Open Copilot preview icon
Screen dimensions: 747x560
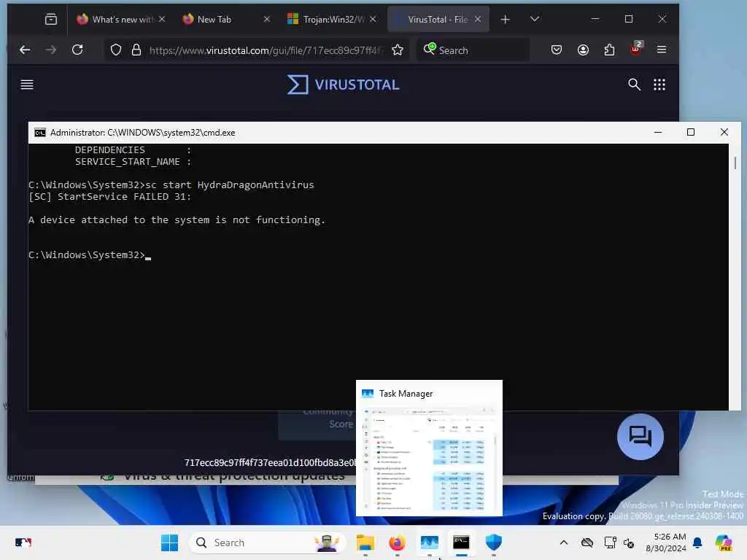click(724, 542)
